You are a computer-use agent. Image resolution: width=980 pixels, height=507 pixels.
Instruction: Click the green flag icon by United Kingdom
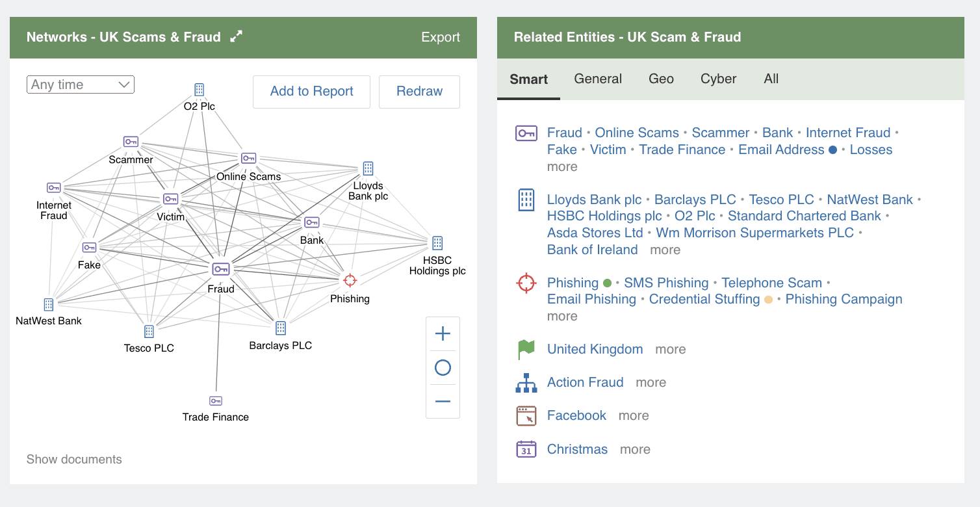[526, 349]
